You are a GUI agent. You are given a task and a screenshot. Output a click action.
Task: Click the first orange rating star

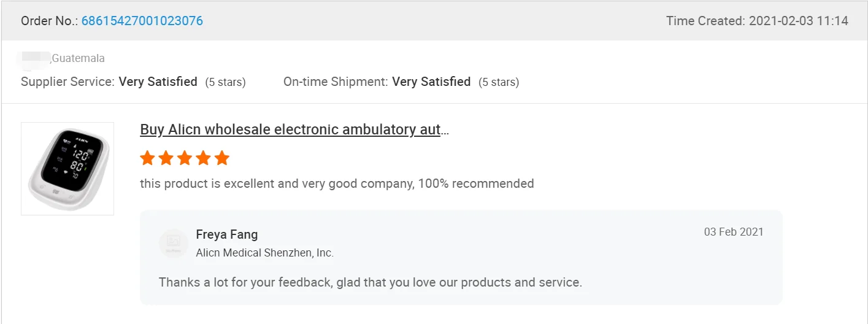[x=147, y=158]
